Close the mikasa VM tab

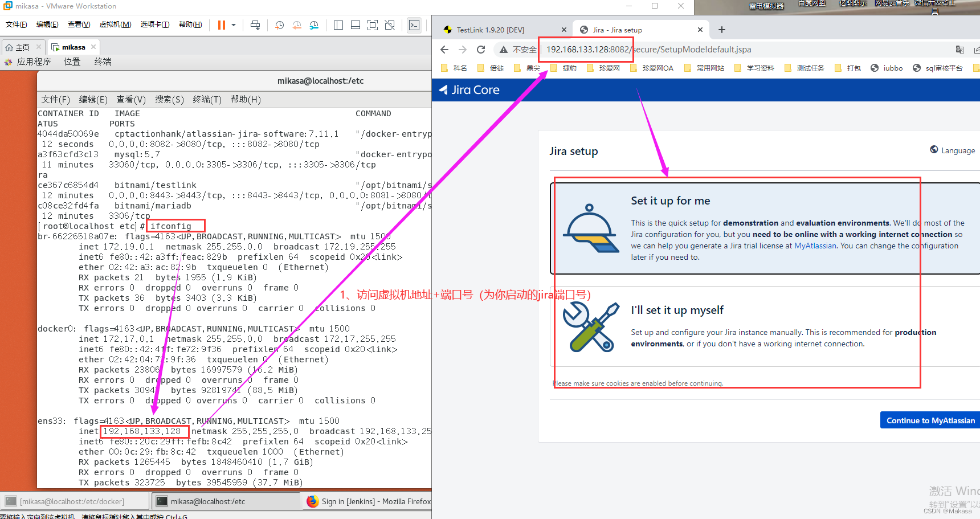(93, 47)
